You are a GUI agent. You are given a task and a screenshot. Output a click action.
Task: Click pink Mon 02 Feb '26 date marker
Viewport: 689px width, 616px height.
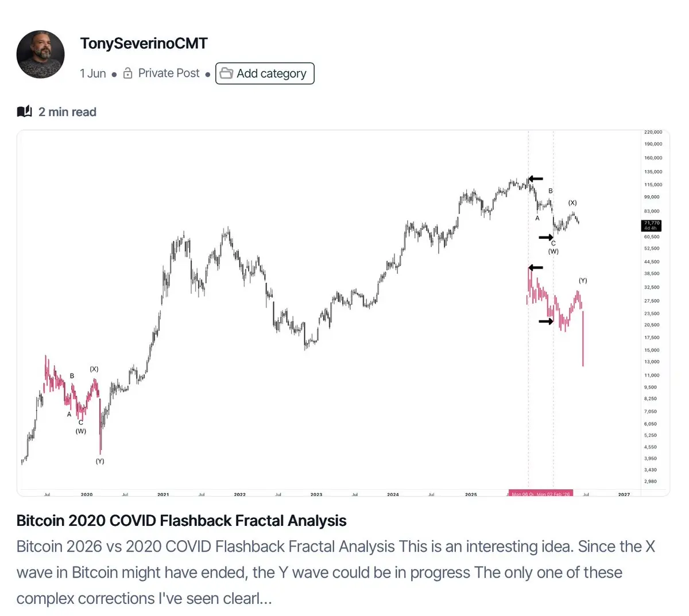click(x=553, y=494)
